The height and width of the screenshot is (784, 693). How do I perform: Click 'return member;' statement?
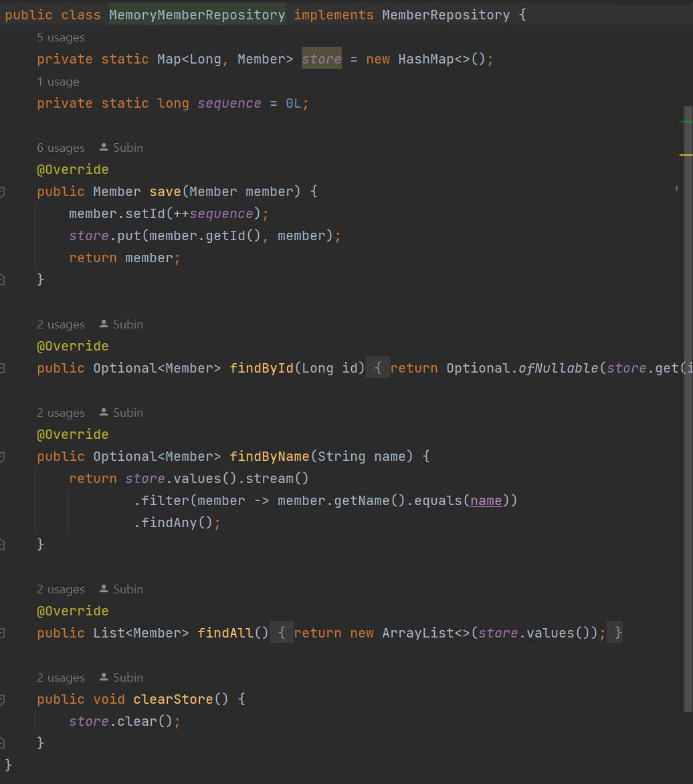(x=124, y=258)
